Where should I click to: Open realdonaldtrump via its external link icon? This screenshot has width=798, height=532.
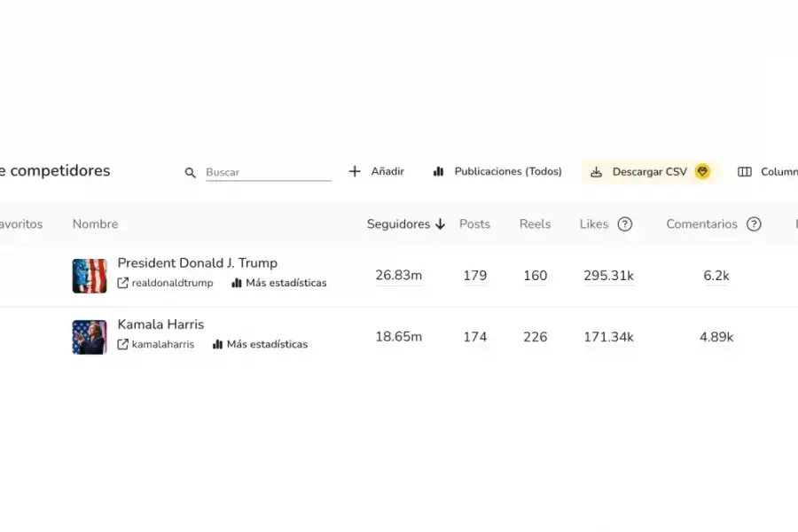[x=122, y=283]
